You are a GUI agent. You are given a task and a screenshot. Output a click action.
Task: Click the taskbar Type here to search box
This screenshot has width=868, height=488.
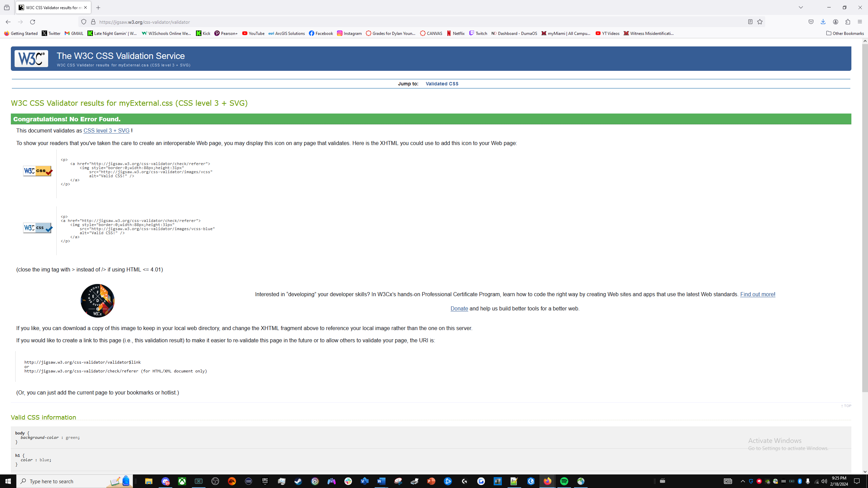click(x=75, y=481)
